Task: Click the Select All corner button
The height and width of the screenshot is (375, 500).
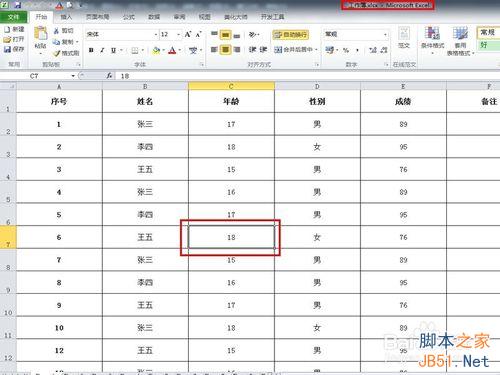Action: pos(8,86)
